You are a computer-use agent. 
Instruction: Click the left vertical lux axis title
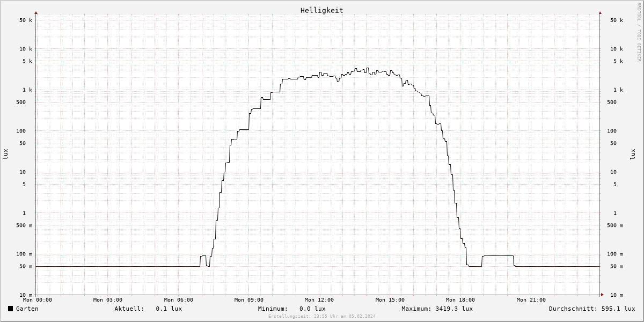[5, 154]
